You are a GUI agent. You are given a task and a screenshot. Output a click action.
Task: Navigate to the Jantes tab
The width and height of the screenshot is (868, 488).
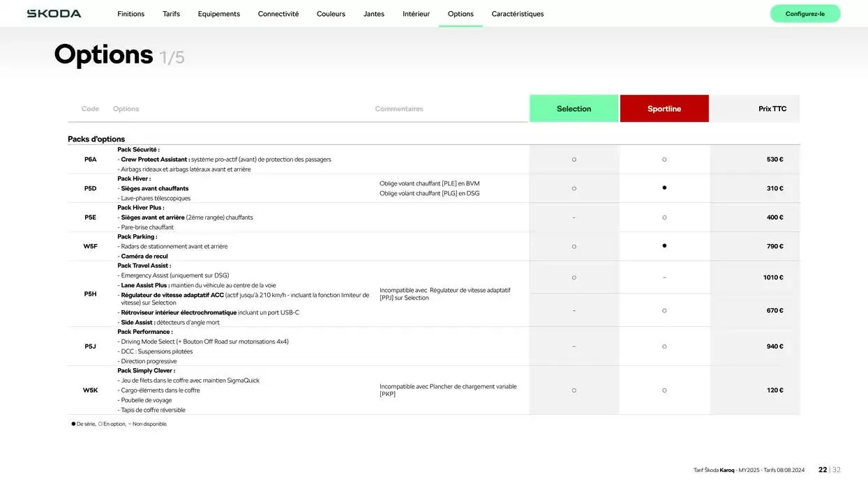tap(373, 14)
